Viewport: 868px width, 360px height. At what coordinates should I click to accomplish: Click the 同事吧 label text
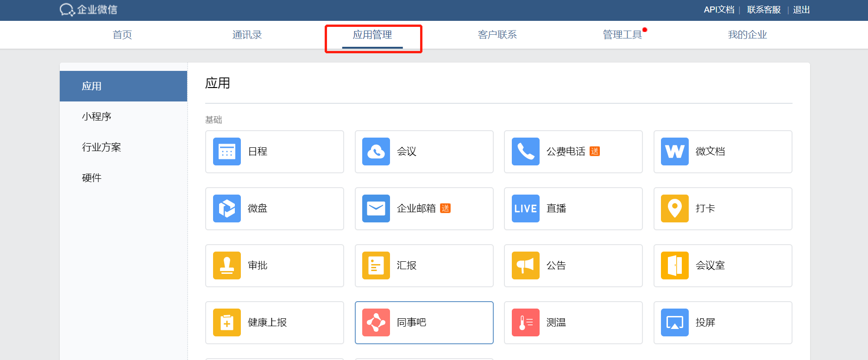coord(412,322)
